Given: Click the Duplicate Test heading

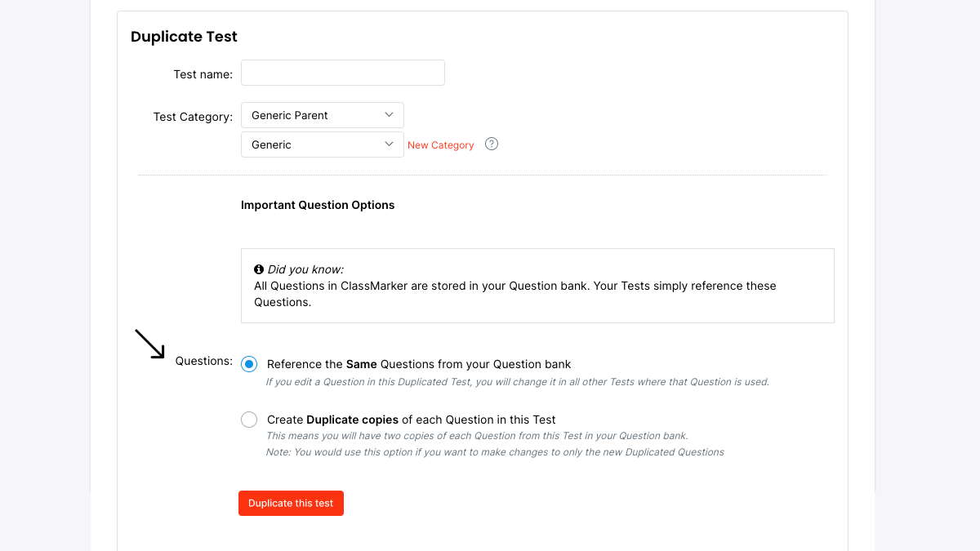Looking at the screenshot, I should pos(184,37).
